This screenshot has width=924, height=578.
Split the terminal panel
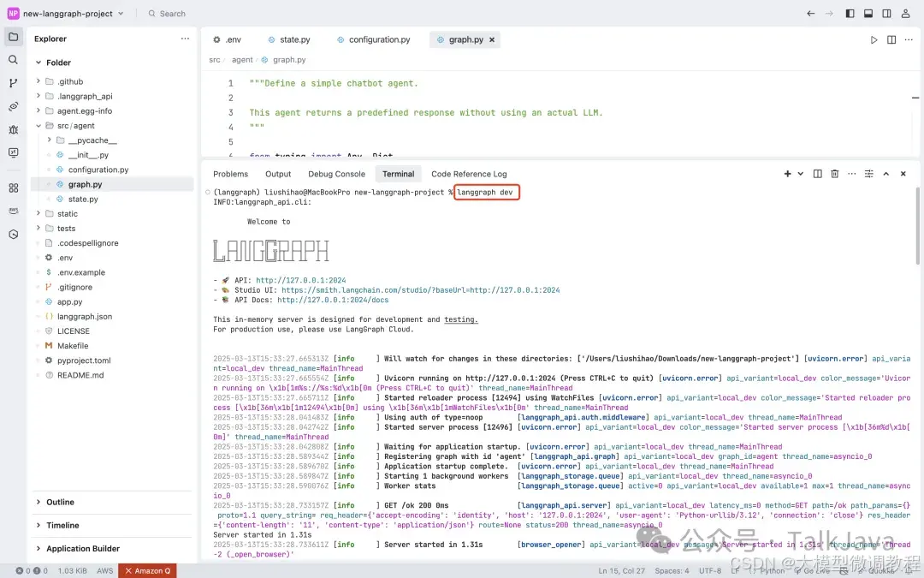[x=817, y=173]
